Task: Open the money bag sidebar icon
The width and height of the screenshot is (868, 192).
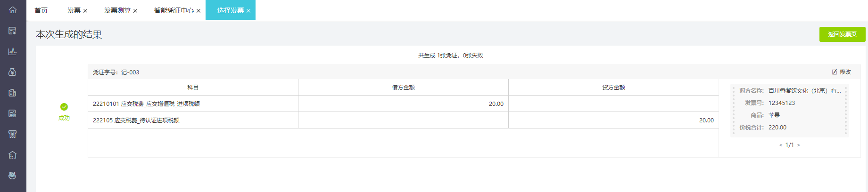Action: [13, 72]
